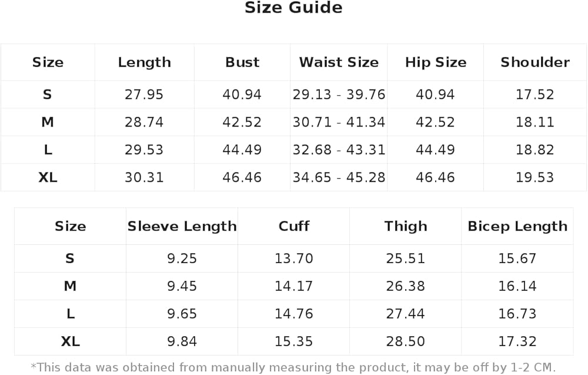The width and height of the screenshot is (588, 375).
Task: Select the Waist Size column header
Action: pyautogui.click(x=339, y=62)
